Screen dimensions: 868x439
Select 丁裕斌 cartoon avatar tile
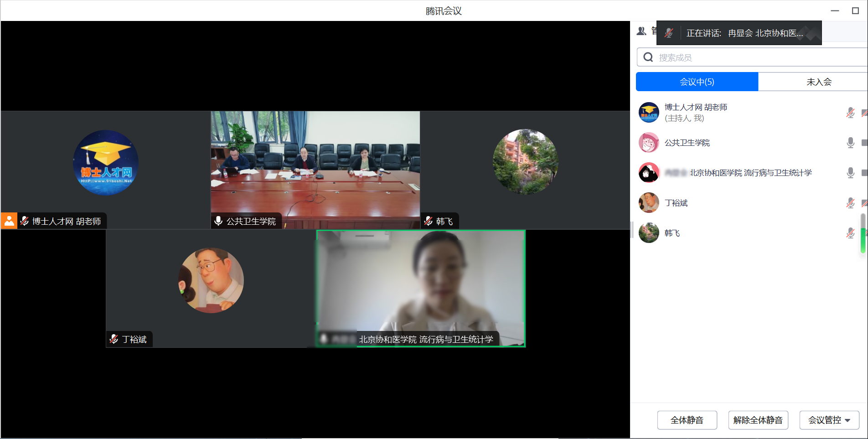[x=211, y=280]
